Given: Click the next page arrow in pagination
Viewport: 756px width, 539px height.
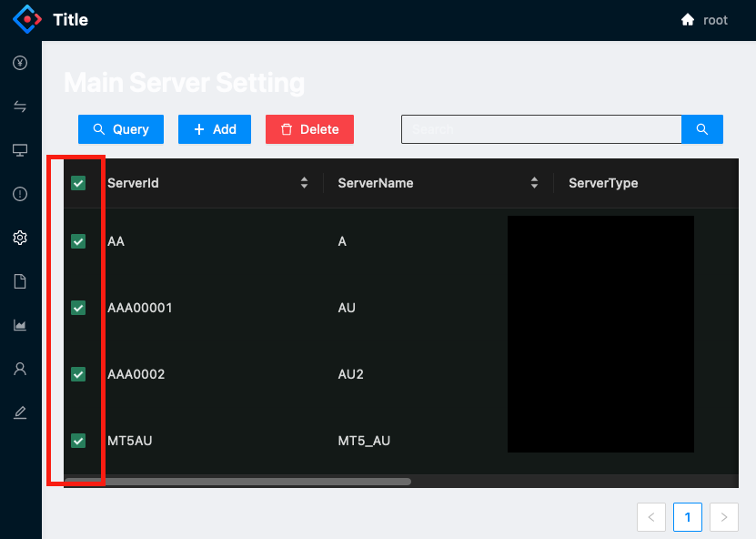Looking at the screenshot, I should click(x=723, y=516).
